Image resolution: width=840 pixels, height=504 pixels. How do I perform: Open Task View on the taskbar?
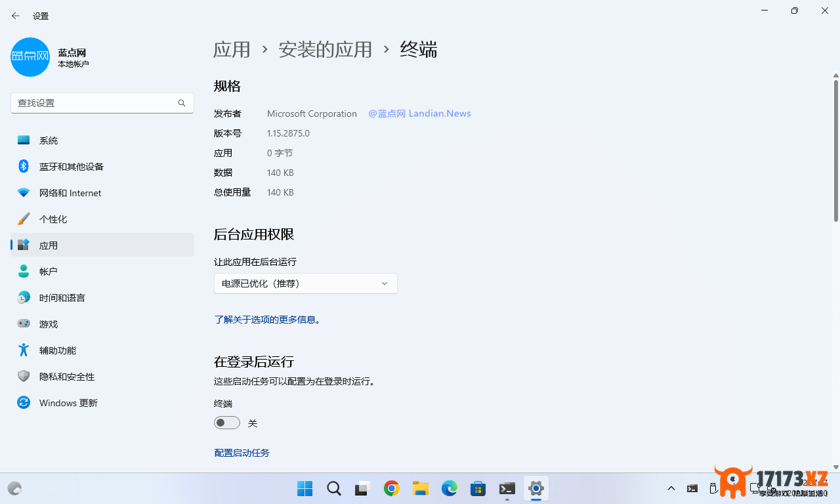point(363,488)
